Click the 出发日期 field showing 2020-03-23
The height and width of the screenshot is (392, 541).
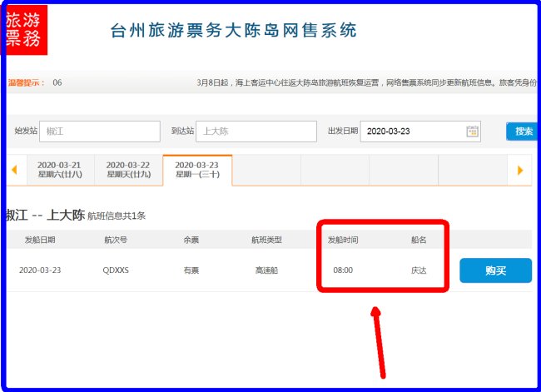[x=420, y=131]
